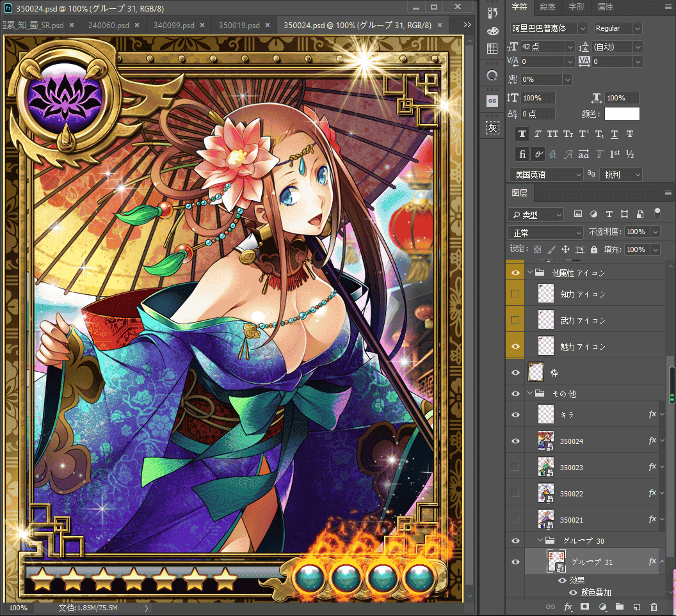Apply Strikethrough text style

point(630,134)
